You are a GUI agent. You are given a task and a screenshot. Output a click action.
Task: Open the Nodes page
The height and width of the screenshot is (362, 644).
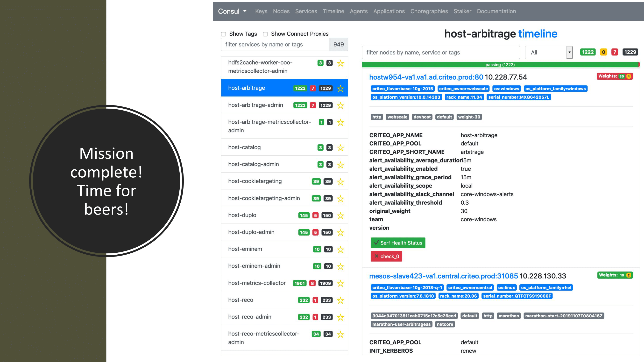tap(281, 11)
